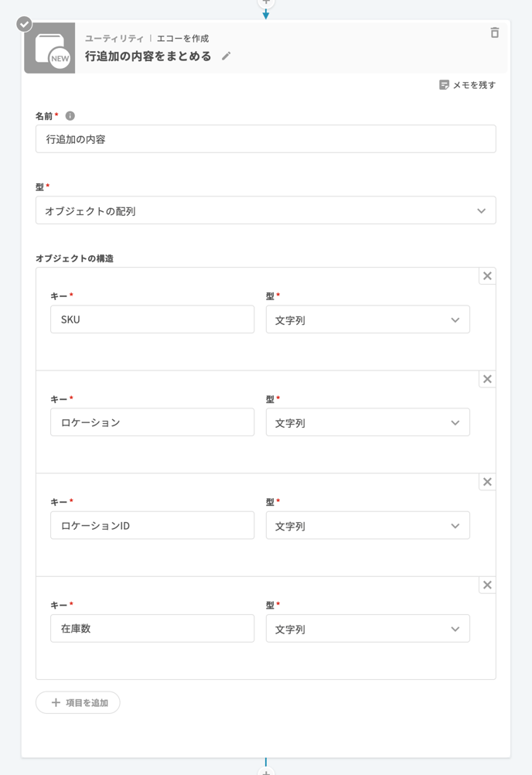The width and height of the screenshot is (532, 775).
Task: Click the utility step NEW icon
Action: (49, 48)
